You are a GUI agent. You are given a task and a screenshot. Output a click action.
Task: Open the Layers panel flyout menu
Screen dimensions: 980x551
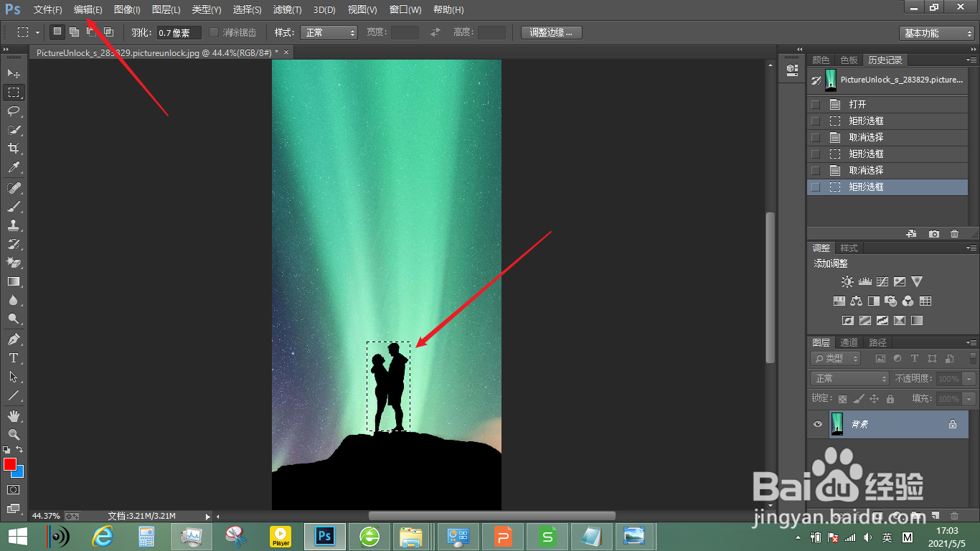coord(971,343)
